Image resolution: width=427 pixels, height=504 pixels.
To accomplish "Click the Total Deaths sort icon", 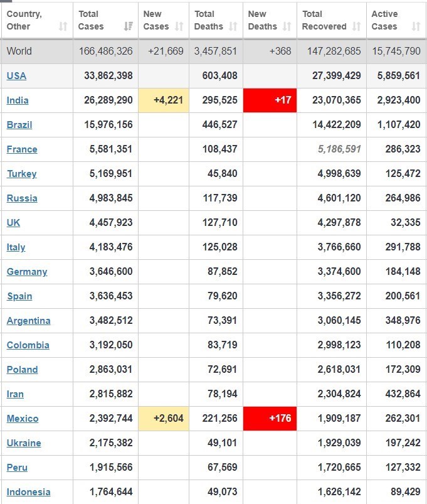I will click(233, 26).
